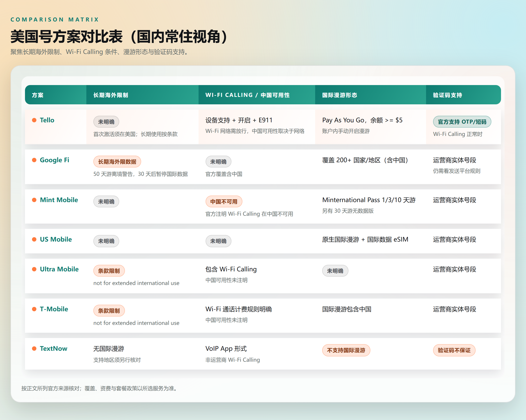Click the 中国不可用 badge
The height and width of the screenshot is (420, 526).
click(224, 202)
